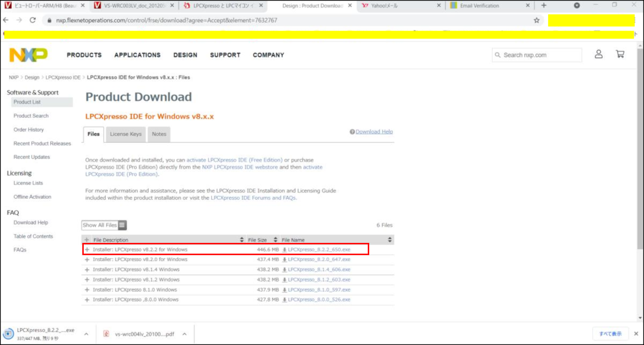Switch to the Email Verification browser tab

[x=490, y=5]
